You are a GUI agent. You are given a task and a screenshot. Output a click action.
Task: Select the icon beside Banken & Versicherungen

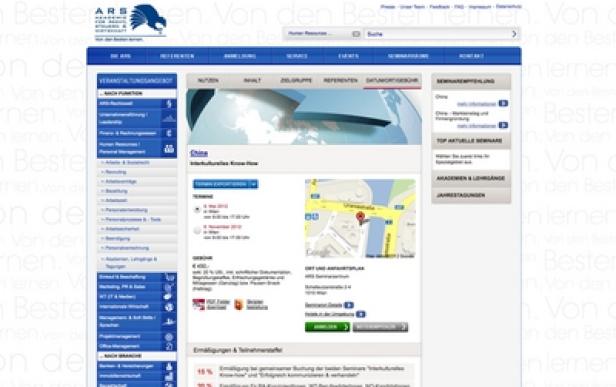click(x=169, y=366)
